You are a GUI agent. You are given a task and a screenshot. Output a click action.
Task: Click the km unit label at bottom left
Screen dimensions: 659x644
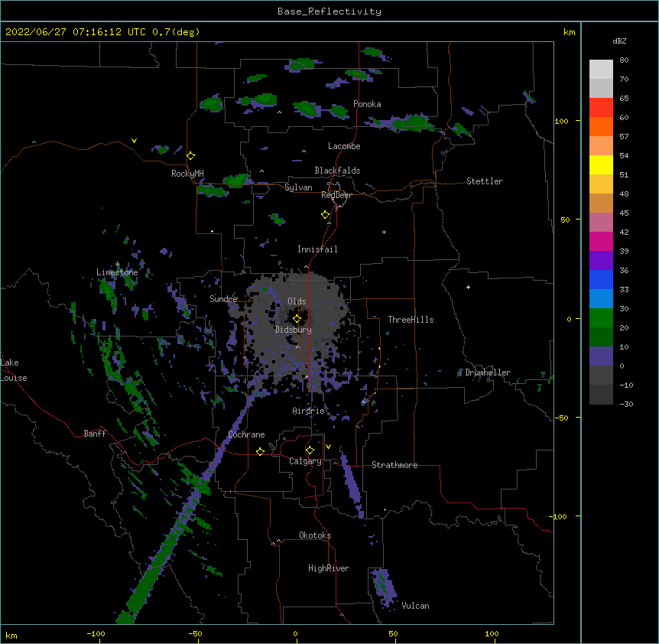11,635
